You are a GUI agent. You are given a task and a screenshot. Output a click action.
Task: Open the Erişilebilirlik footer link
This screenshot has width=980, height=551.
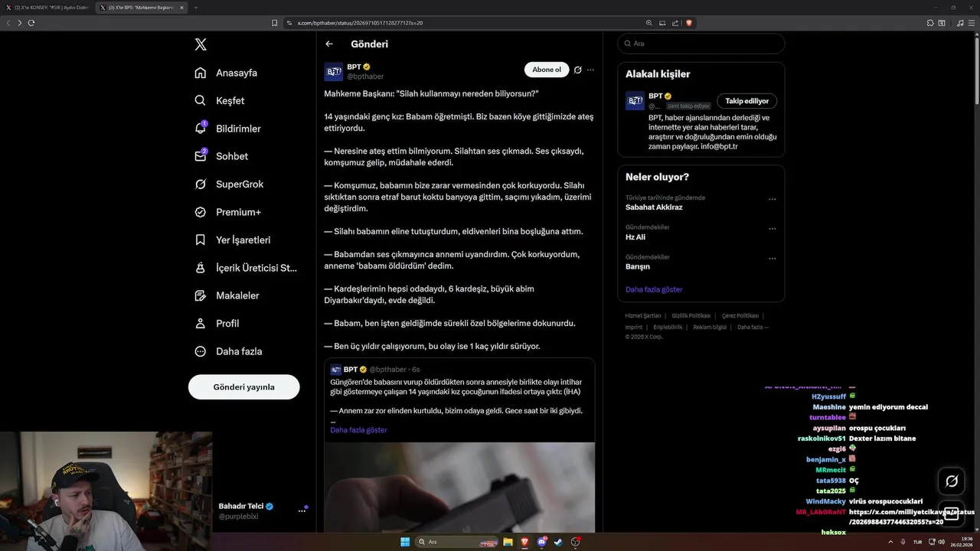tap(668, 328)
